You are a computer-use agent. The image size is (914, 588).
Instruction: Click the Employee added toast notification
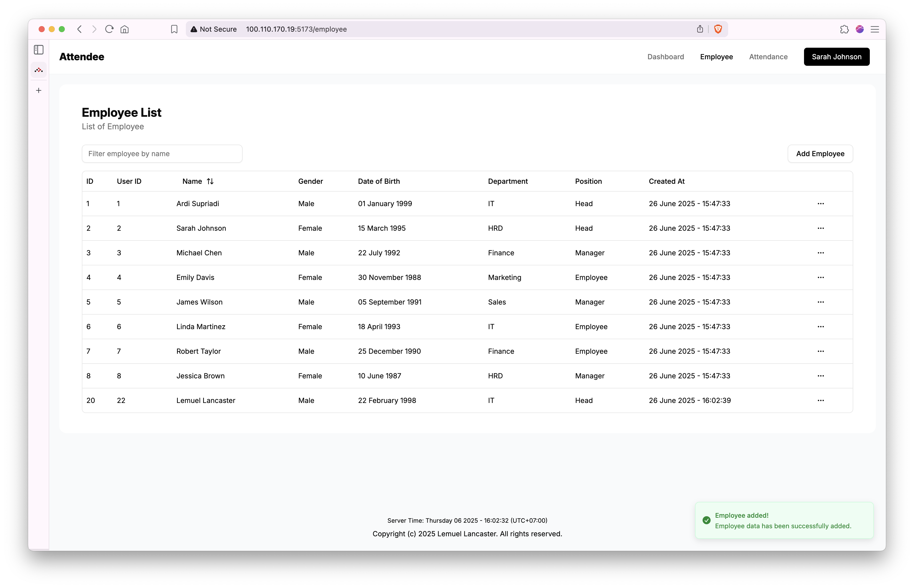[x=784, y=520]
